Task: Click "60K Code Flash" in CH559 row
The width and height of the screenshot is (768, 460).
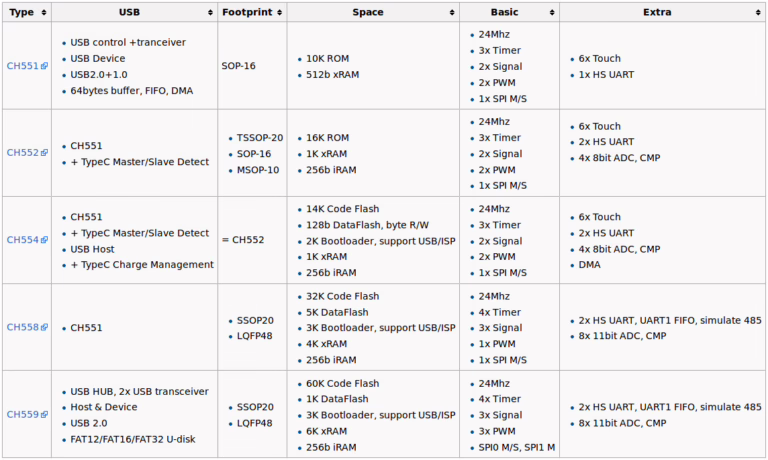Action: 344,383
